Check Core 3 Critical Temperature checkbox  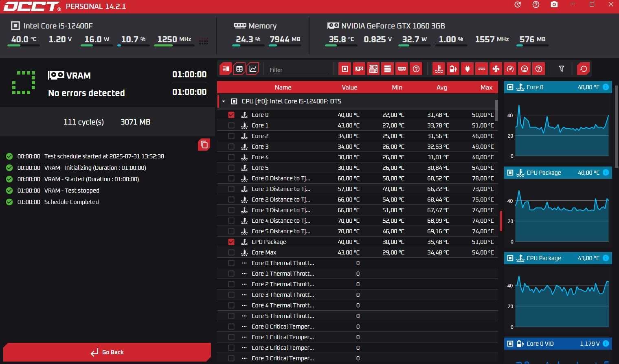point(231,358)
